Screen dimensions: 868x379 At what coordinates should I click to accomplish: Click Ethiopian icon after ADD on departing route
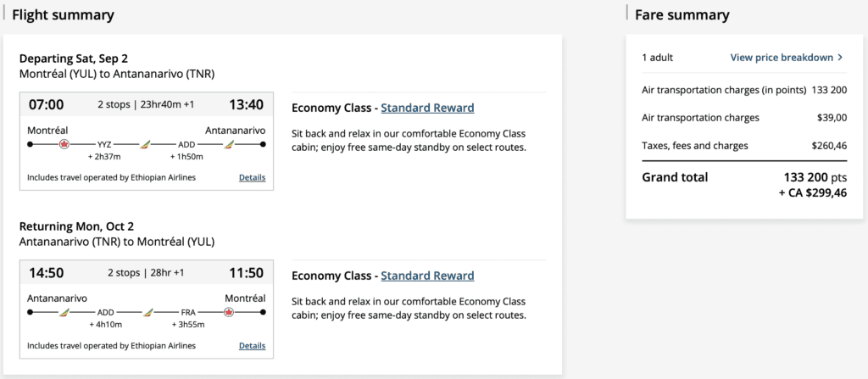(229, 145)
